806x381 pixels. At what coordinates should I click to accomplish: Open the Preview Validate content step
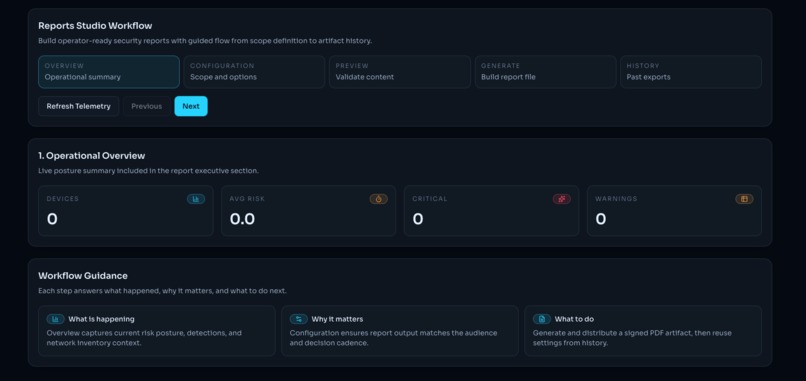click(x=400, y=72)
